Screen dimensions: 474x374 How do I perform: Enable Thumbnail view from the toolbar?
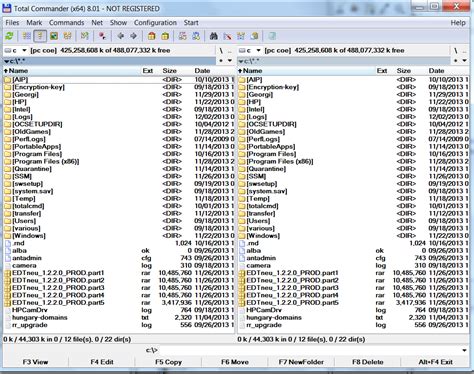pos(54,36)
